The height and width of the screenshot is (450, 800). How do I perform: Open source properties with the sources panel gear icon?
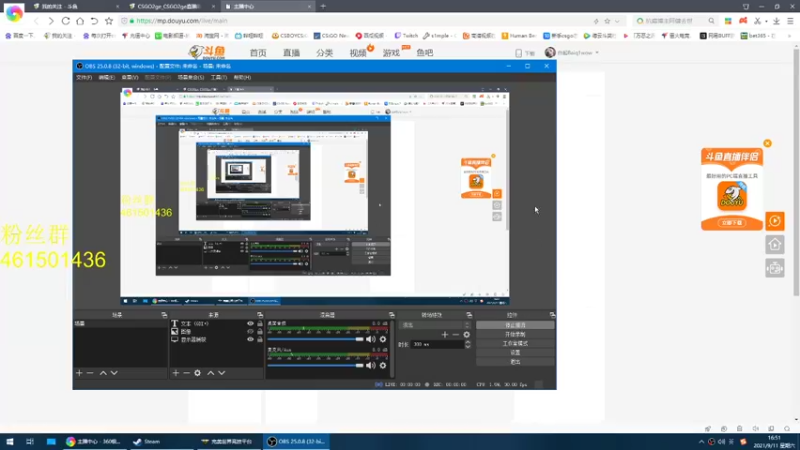(197, 373)
